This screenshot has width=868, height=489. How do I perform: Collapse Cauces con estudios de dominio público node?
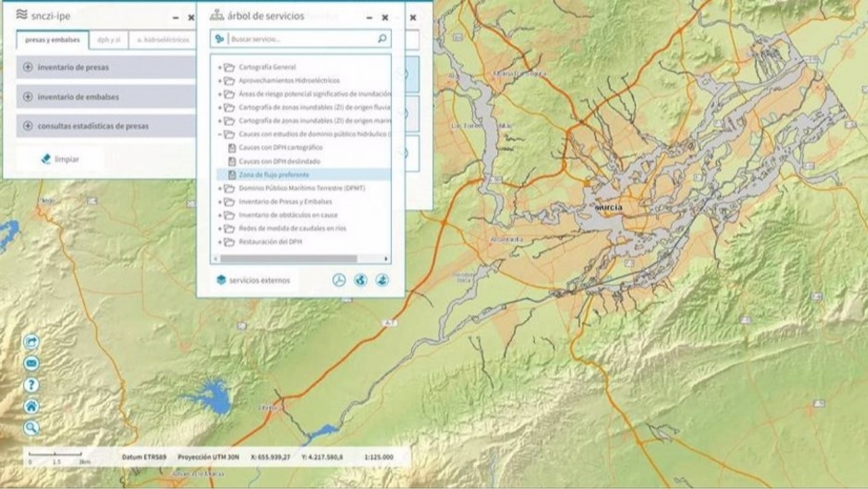click(x=219, y=134)
